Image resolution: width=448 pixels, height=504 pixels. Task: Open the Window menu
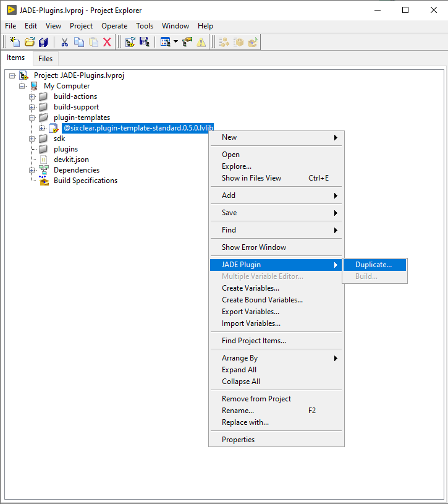point(175,26)
